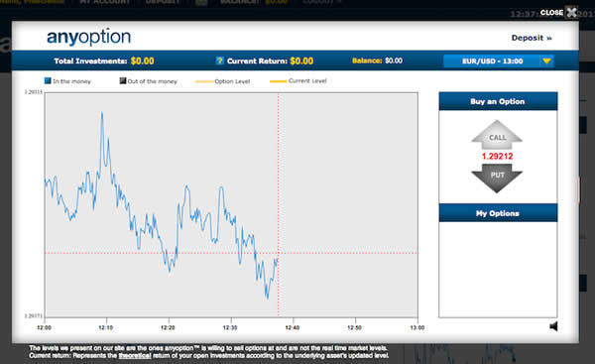Click the 12:00 time axis label
Viewport: 595px width, 364px height.
click(x=44, y=327)
